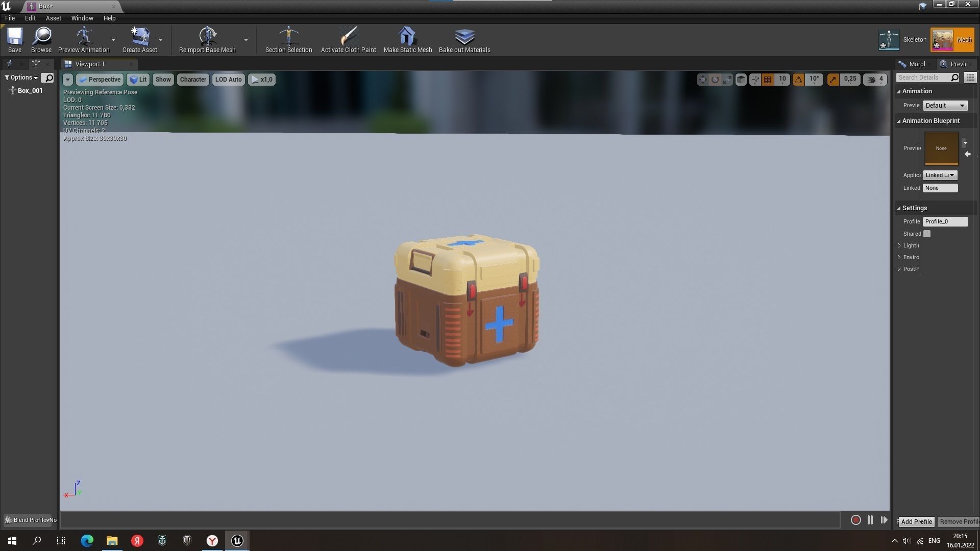This screenshot has width=980, height=551.
Task: Click the LOD Auto button
Action: [x=228, y=80]
